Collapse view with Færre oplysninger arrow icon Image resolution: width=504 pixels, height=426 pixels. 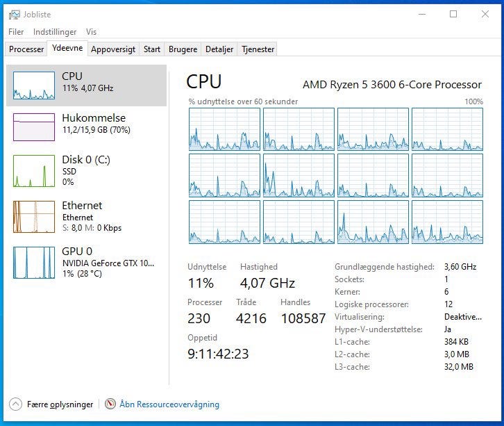coord(15,404)
